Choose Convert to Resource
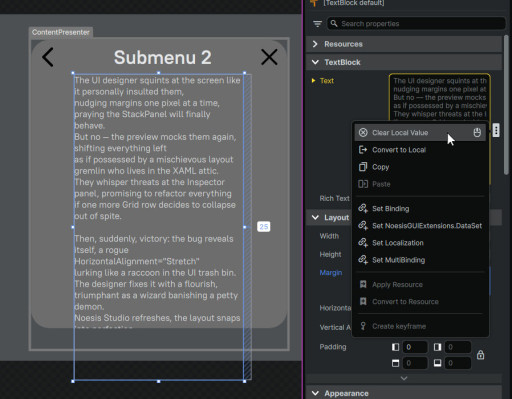 pyautogui.click(x=421, y=302)
